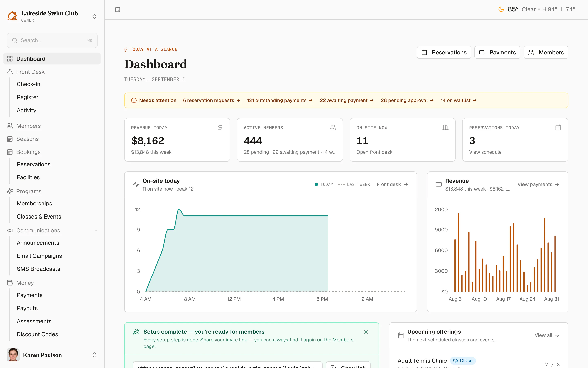Click the moon weather icon

(x=501, y=9)
